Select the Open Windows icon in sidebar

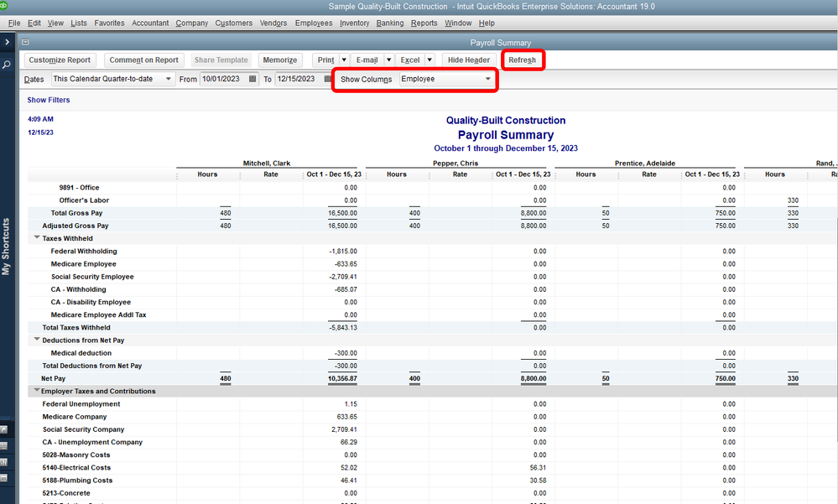tap(3, 478)
